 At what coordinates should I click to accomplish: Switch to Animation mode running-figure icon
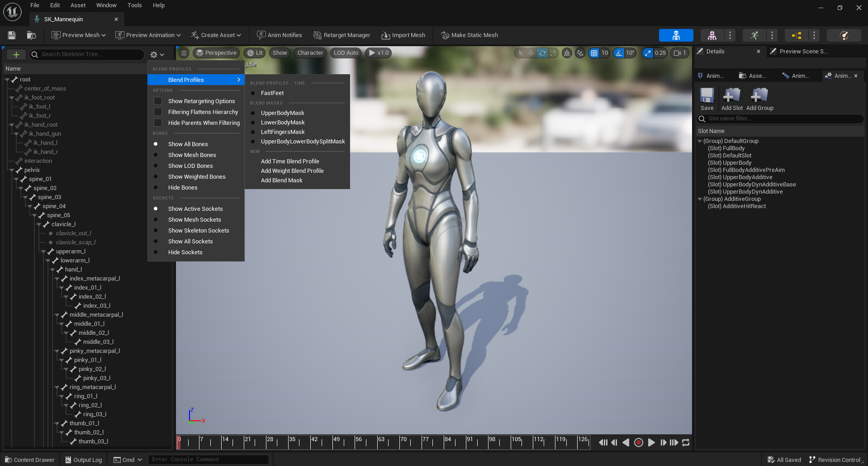(x=754, y=35)
